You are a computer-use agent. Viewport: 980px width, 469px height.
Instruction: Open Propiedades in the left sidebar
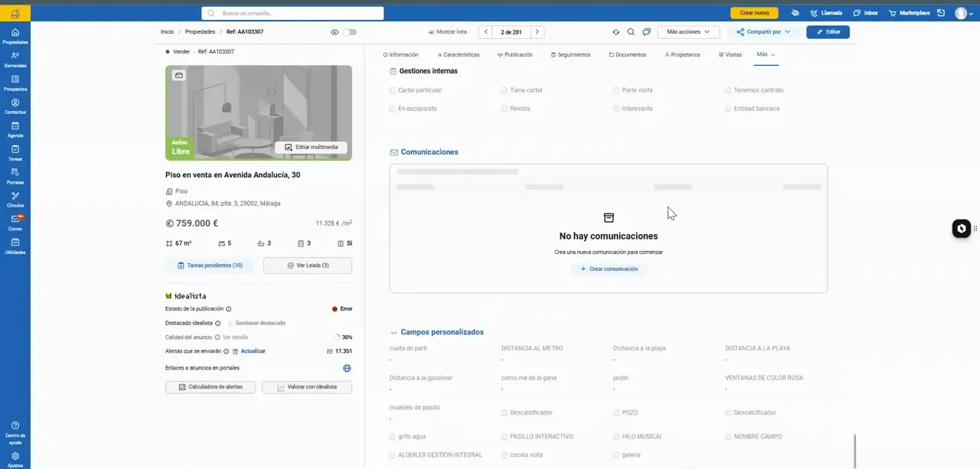tap(15, 36)
